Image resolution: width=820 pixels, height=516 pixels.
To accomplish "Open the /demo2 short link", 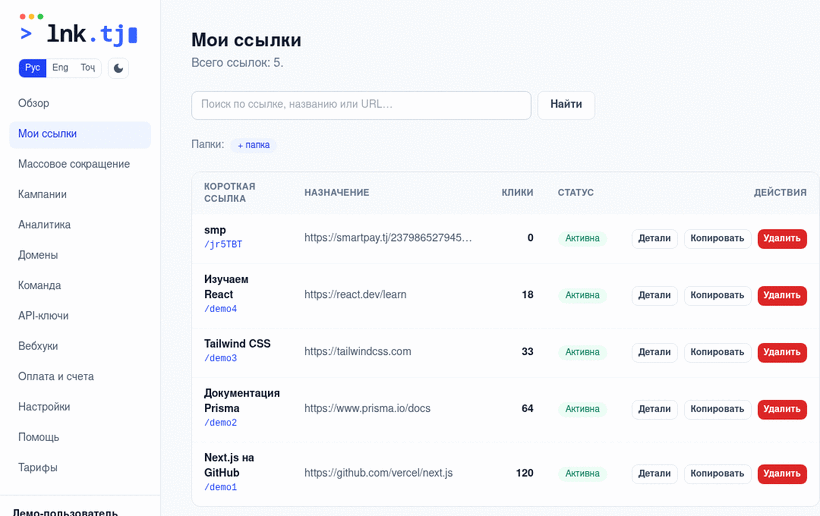I will click(220, 423).
